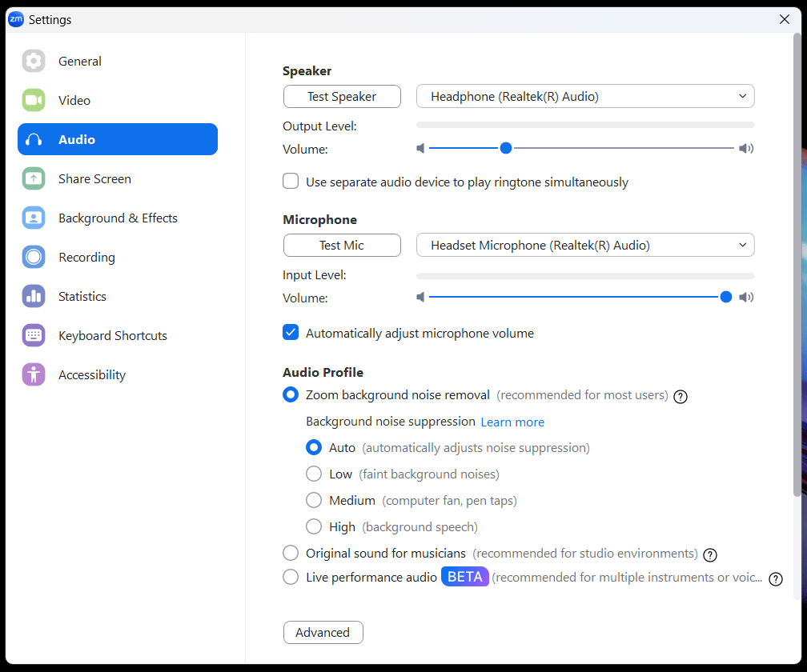Go to Share Screen settings
The height and width of the screenshot is (672, 807).
point(118,178)
